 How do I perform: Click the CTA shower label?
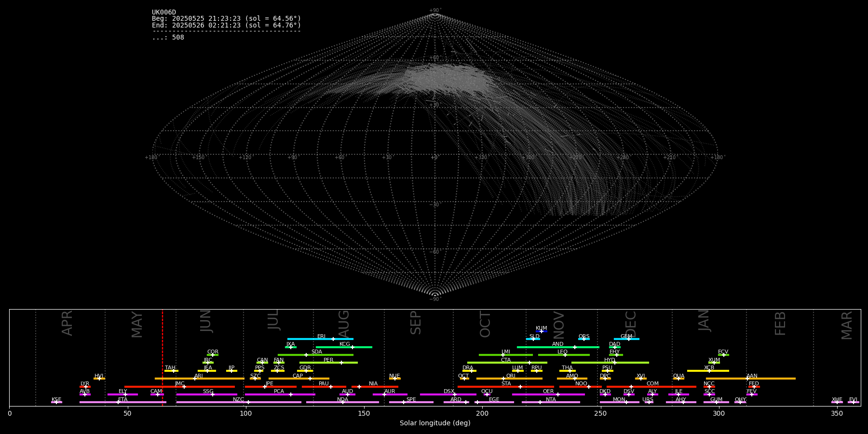click(x=506, y=360)
